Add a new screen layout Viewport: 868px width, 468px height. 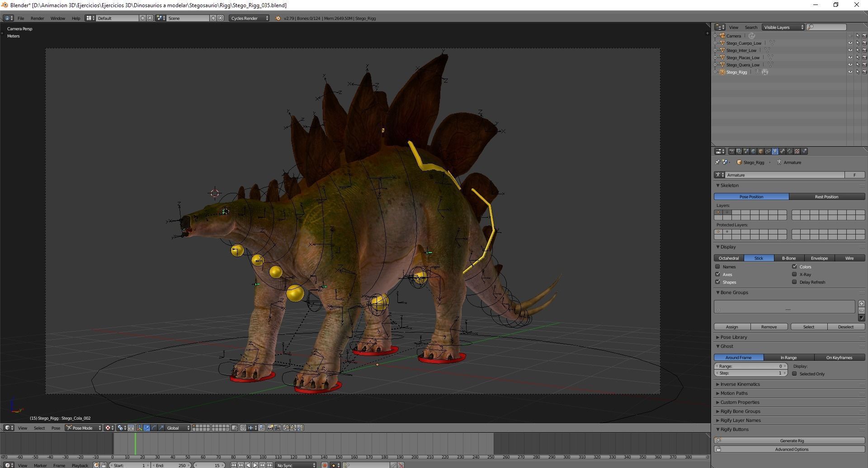click(142, 18)
